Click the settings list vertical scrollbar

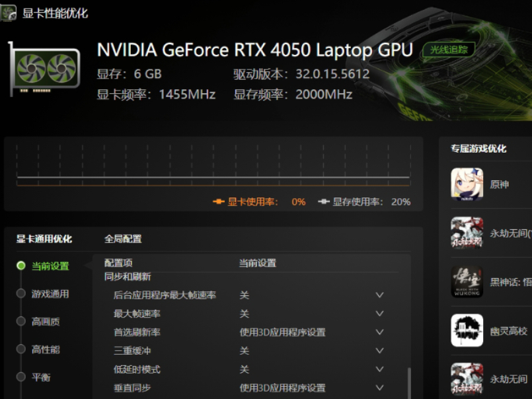coord(409,382)
